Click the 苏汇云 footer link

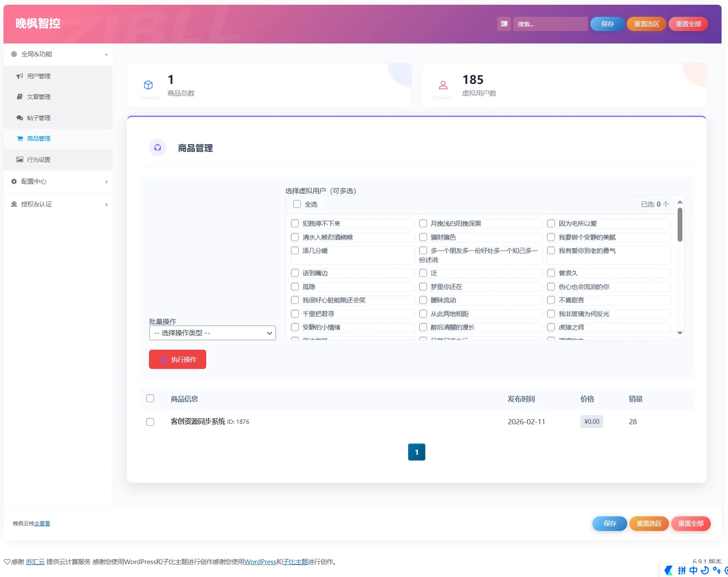point(35,562)
